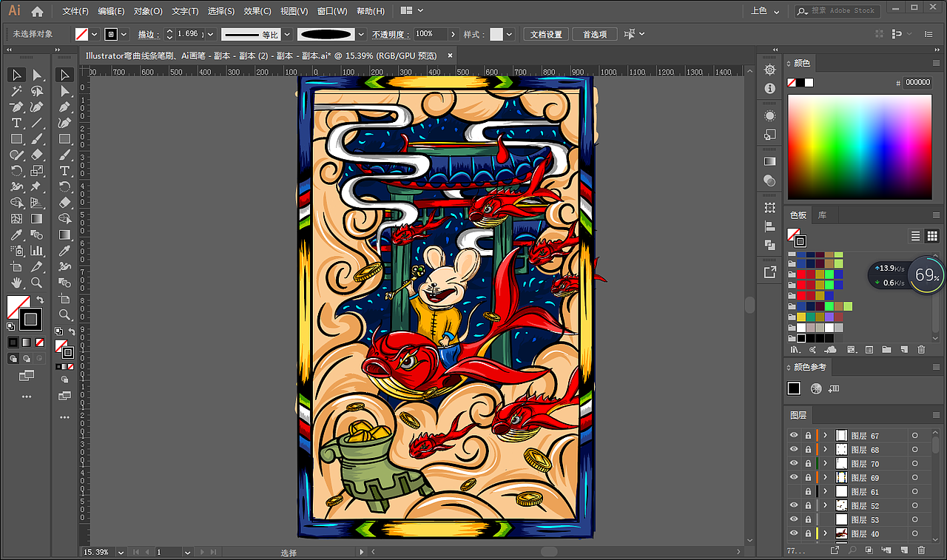Image resolution: width=947 pixels, height=560 pixels.
Task: Expand layer 图层 52 contents
Action: pos(826,506)
